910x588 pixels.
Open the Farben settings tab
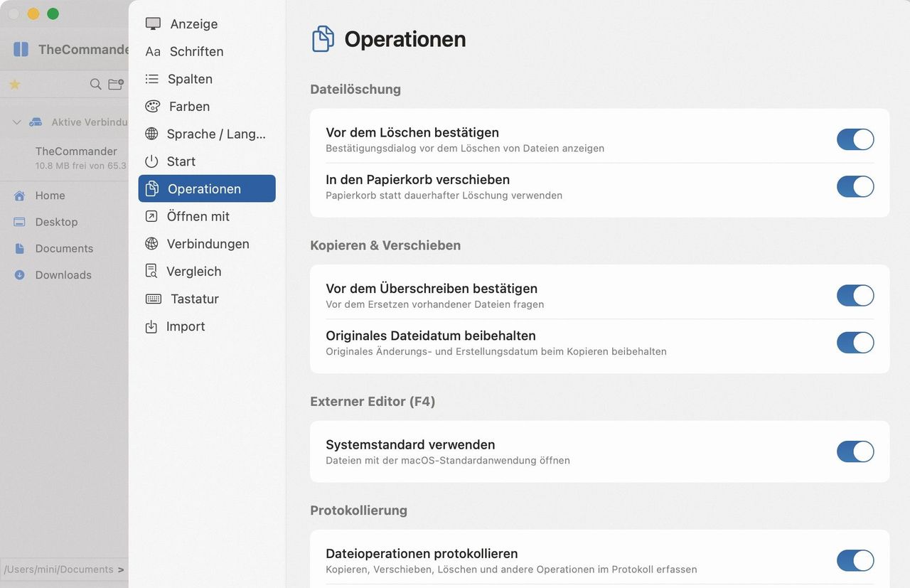pyautogui.click(x=207, y=107)
